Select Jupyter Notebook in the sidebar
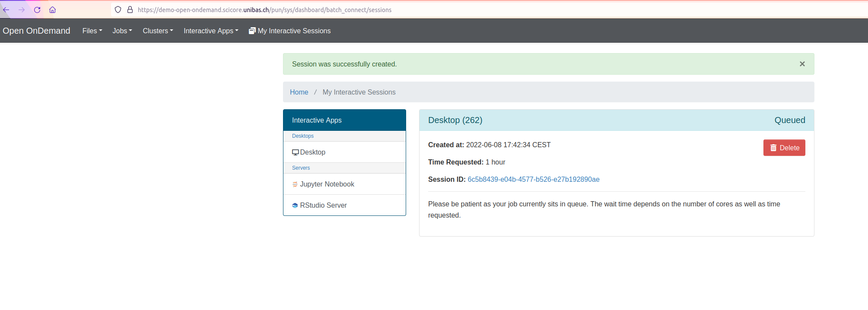Viewport: 868px width, 310px height. [327, 184]
